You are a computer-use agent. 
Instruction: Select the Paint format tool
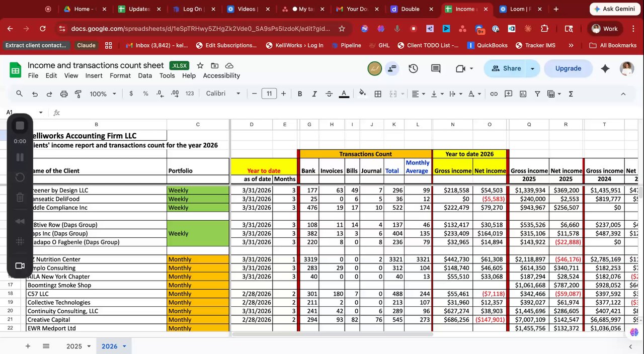[78, 94]
